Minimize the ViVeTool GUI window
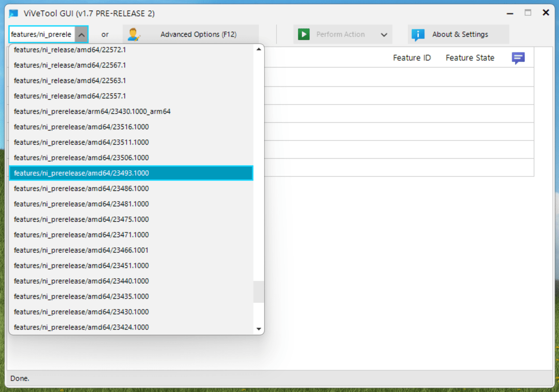 pyautogui.click(x=510, y=13)
